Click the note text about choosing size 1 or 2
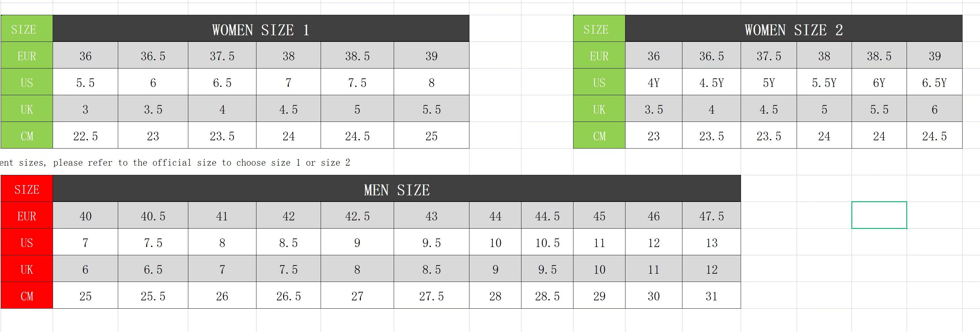The image size is (980, 332). tap(175, 163)
